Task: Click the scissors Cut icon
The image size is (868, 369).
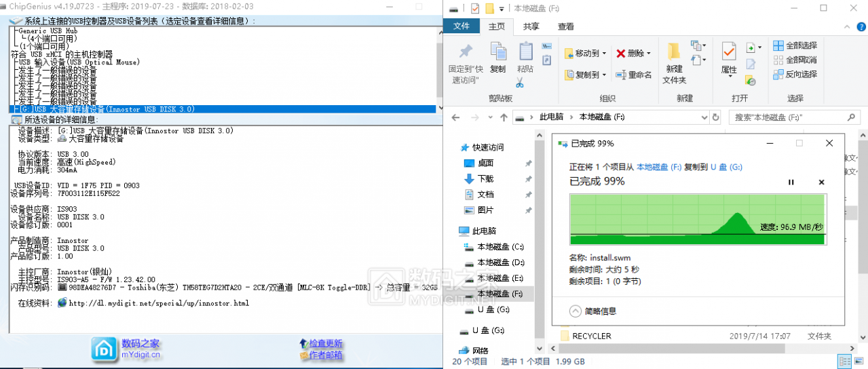Action: point(520,82)
